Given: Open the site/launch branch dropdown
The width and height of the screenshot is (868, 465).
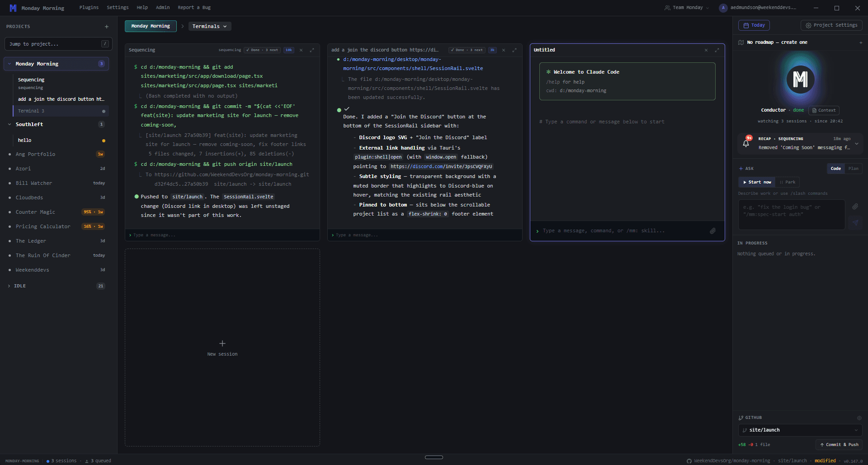Looking at the screenshot, I should coord(800,430).
